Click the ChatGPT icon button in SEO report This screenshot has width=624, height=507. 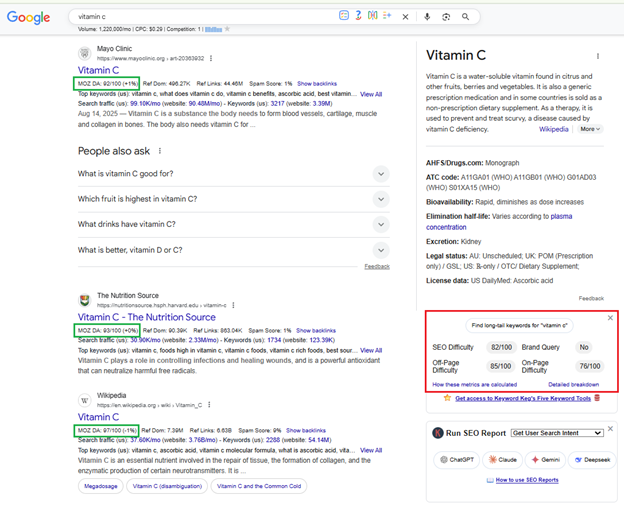457,460
